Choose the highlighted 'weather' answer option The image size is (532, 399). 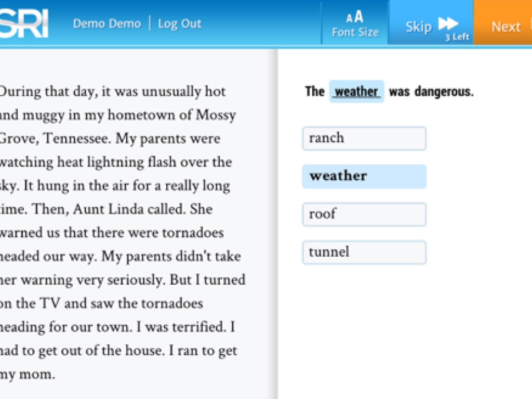pyautogui.click(x=364, y=176)
